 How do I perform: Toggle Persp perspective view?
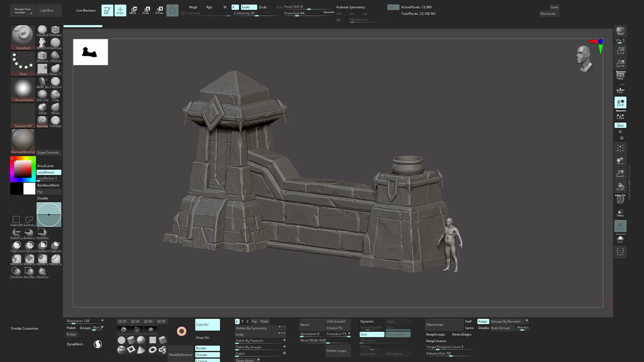pyautogui.click(x=620, y=75)
